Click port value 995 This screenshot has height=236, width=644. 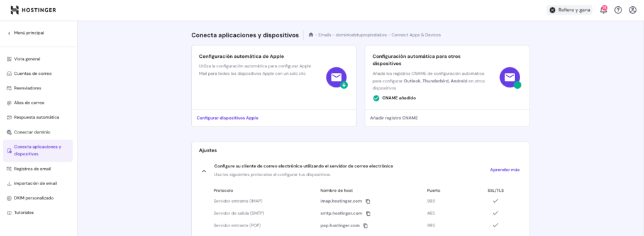[431, 225]
